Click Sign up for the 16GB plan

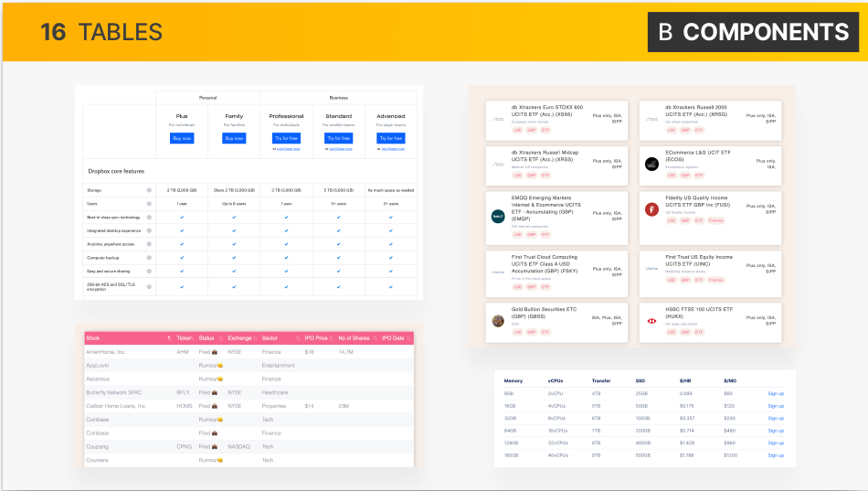776,406
